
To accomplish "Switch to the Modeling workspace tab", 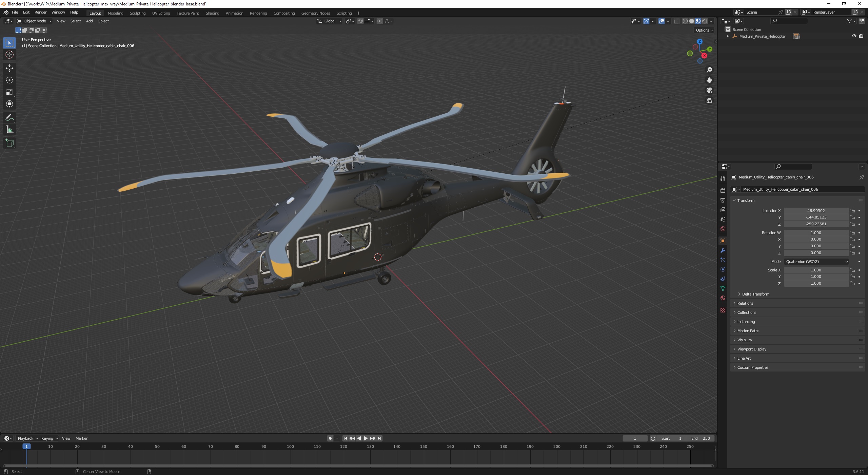I will click(115, 13).
